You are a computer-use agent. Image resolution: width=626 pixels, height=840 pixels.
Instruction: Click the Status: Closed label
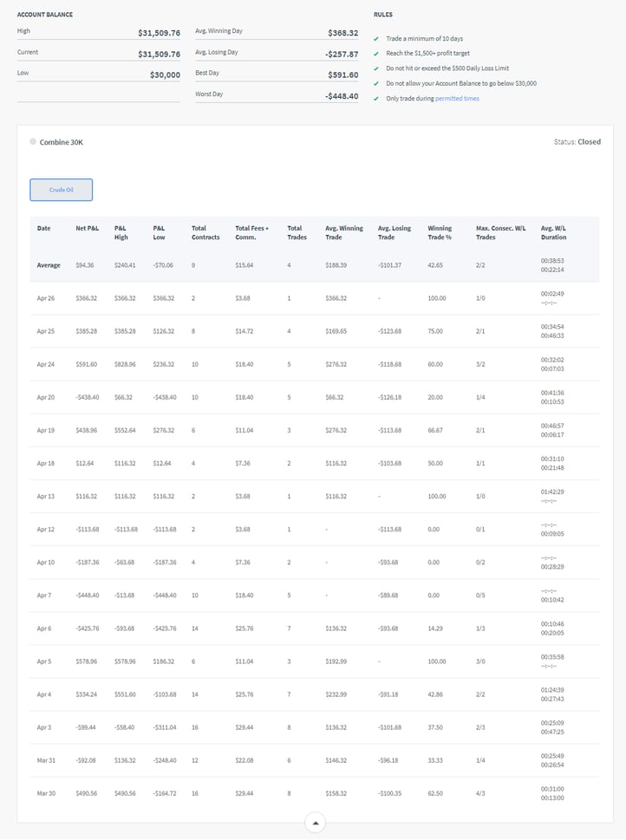[x=577, y=142]
